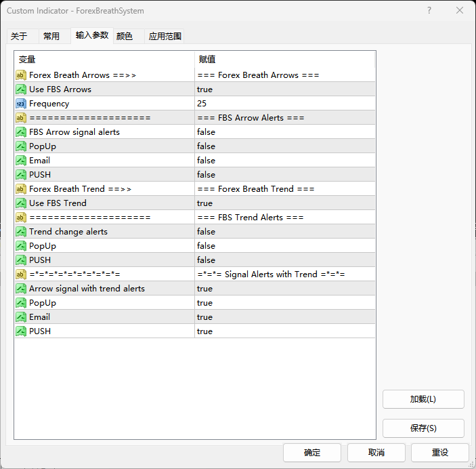The image size is (476, 469).
Task: Click the icon beside Arrow signal with trend alerts
Action: 20,289
